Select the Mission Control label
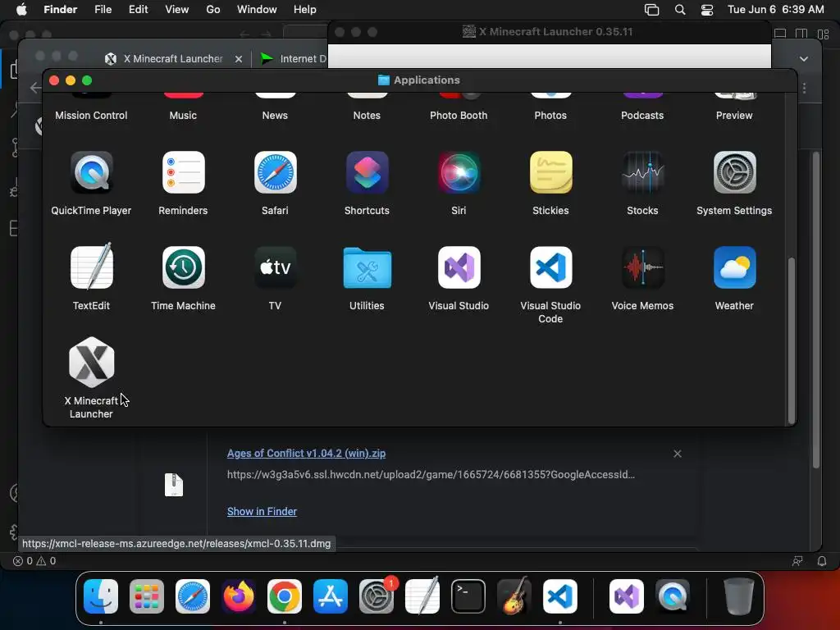Viewport: 840px width, 630px height. (91, 115)
